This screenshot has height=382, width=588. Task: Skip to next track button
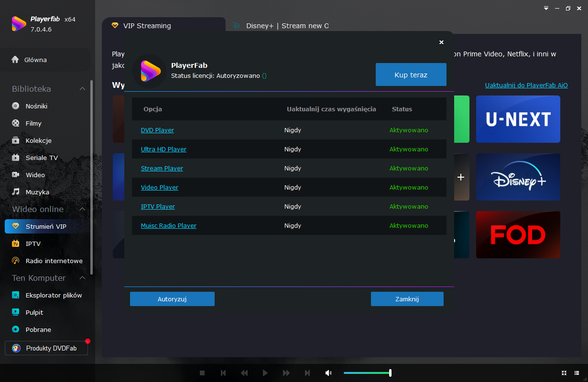click(x=307, y=373)
